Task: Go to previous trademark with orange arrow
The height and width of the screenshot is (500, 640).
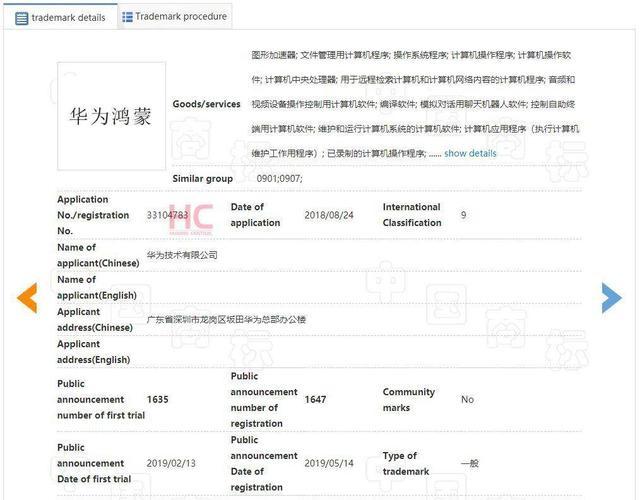Action: coord(27,298)
